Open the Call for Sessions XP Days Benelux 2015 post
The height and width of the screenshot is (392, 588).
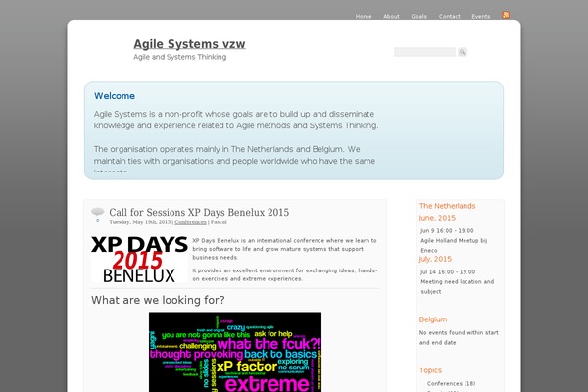pos(199,212)
